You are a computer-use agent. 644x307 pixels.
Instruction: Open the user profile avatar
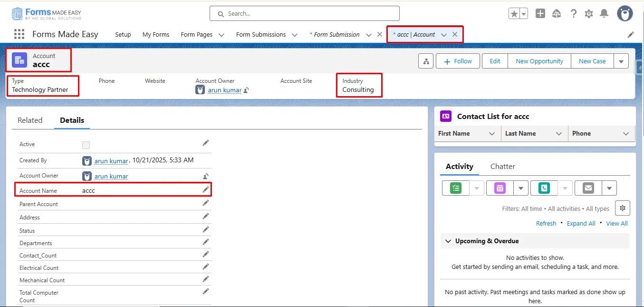pos(625,13)
